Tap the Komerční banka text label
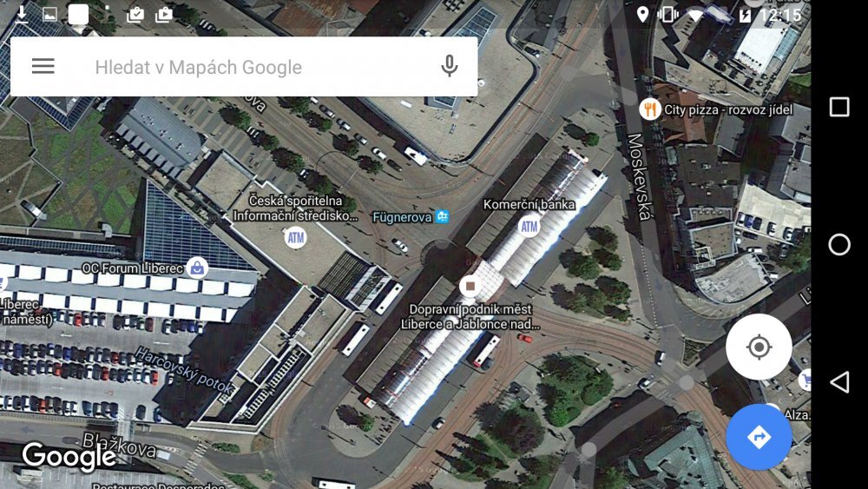Viewport: 868px width, 489px height. pos(529,204)
